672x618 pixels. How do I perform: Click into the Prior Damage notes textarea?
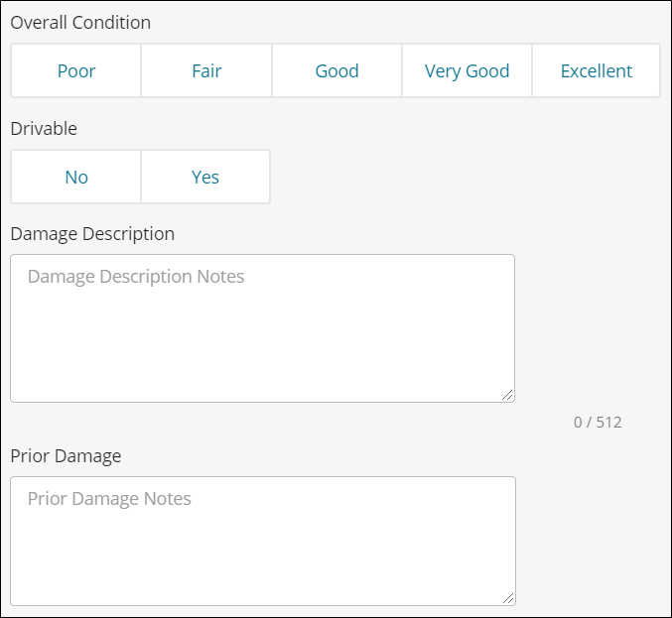pos(262,541)
